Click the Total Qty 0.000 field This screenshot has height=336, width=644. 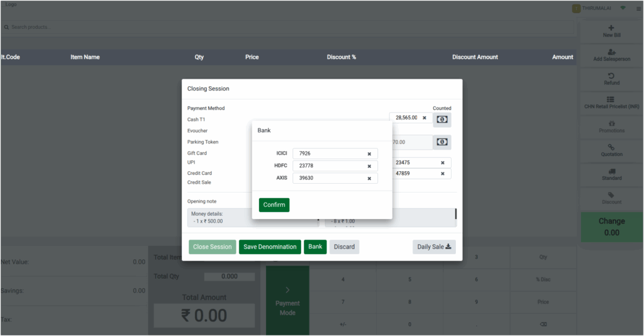pos(229,276)
